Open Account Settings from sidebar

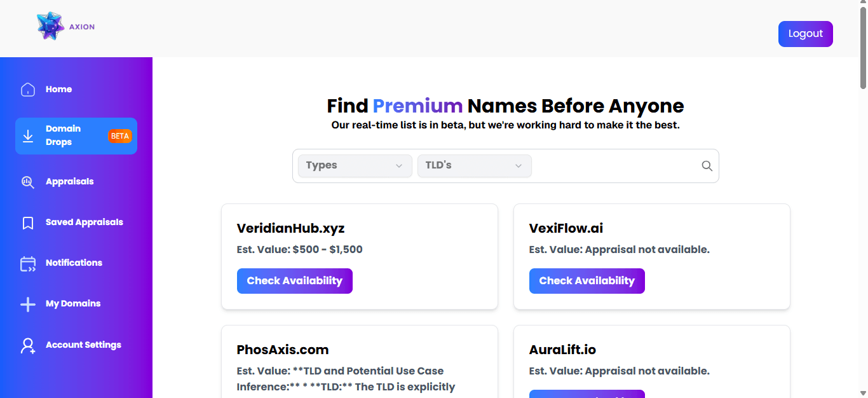pyautogui.click(x=83, y=345)
